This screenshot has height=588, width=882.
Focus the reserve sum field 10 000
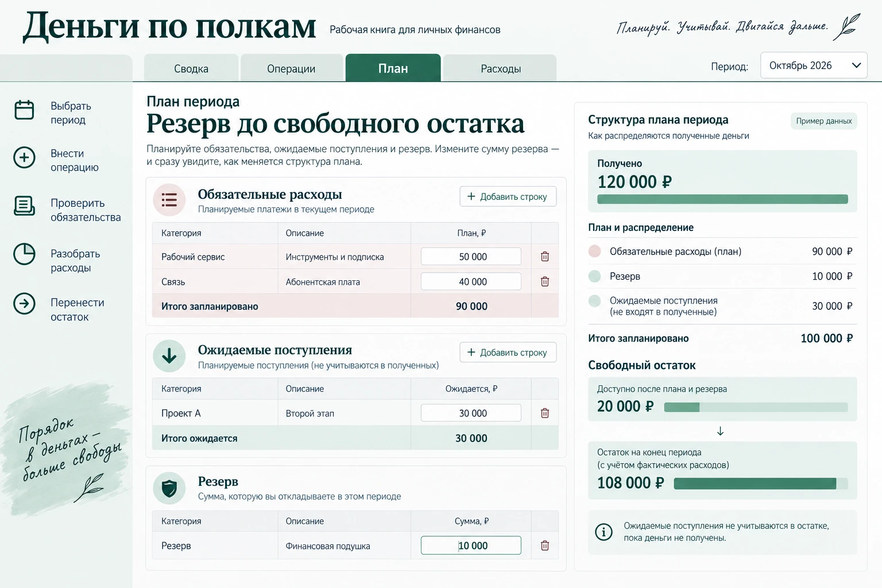[471, 546]
